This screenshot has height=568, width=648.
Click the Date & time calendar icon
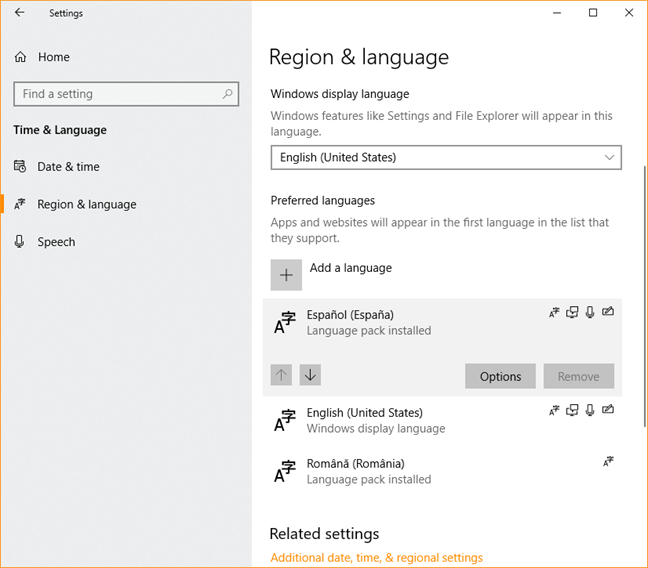pyautogui.click(x=20, y=166)
